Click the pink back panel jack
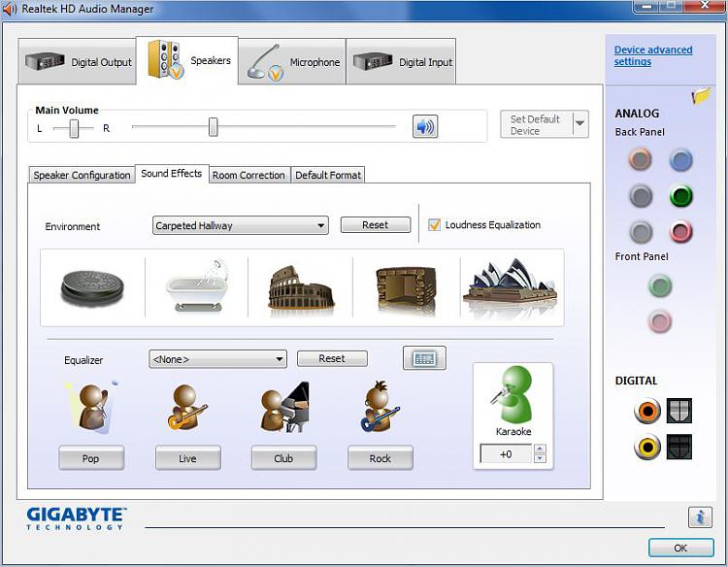This screenshot has width=728, height=567. (681, 232)
